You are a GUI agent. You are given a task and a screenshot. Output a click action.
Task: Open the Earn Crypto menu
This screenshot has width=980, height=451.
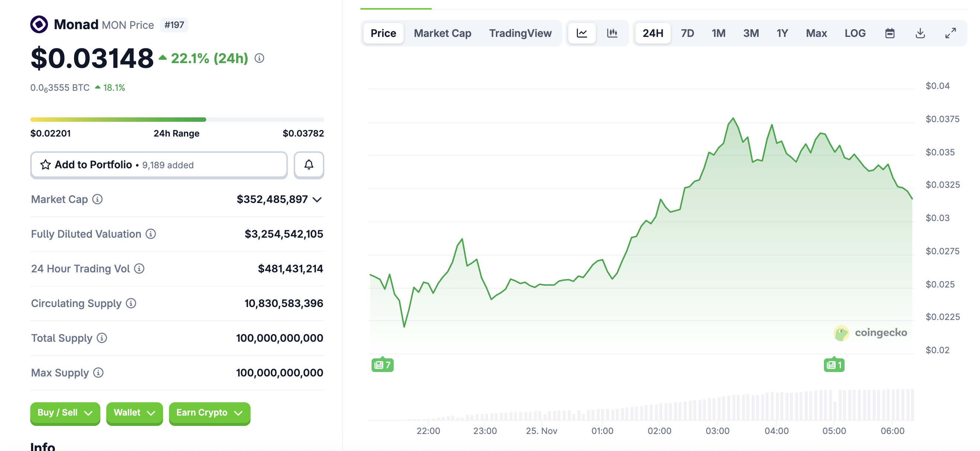(x=209, y=413)
